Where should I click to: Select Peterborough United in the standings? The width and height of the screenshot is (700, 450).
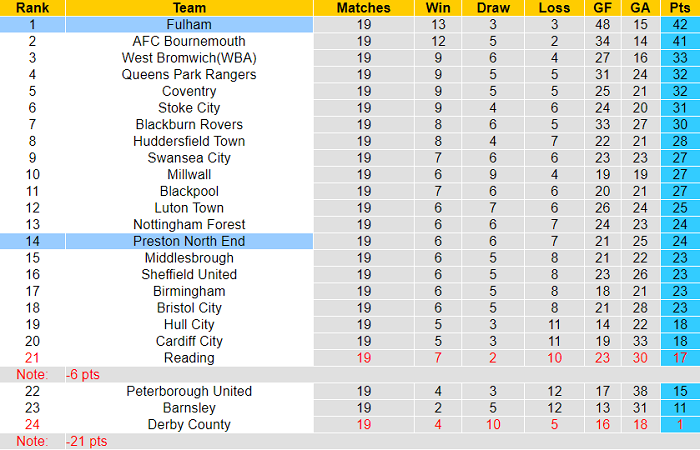coord(189,391)
